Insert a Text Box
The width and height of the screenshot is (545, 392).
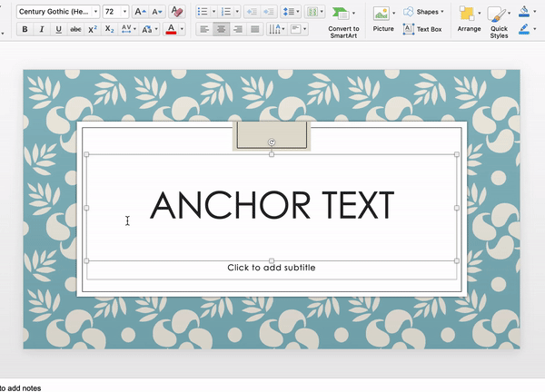click(x=421, y=29)
